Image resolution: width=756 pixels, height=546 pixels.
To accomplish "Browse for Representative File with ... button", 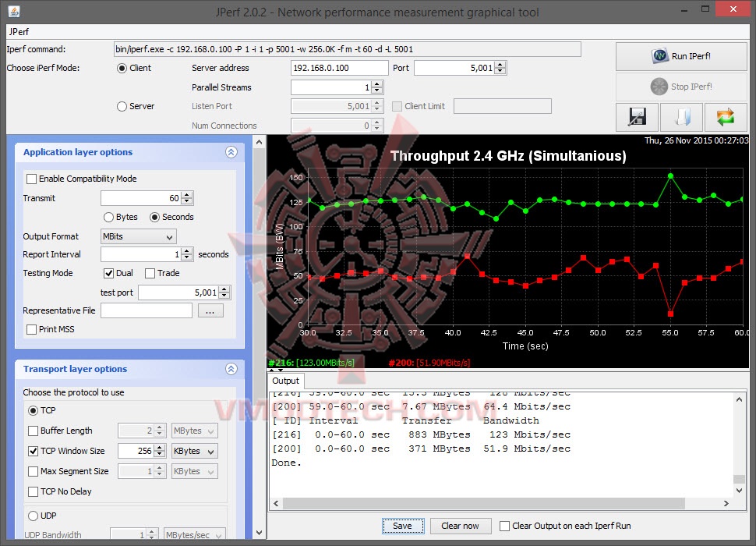I will [x=210, y=310].
